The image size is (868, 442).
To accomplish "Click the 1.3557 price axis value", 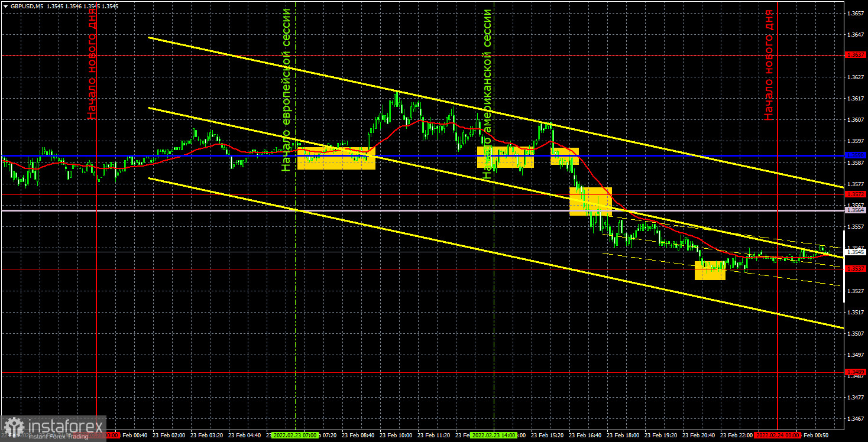I will (x=856, y=226).
